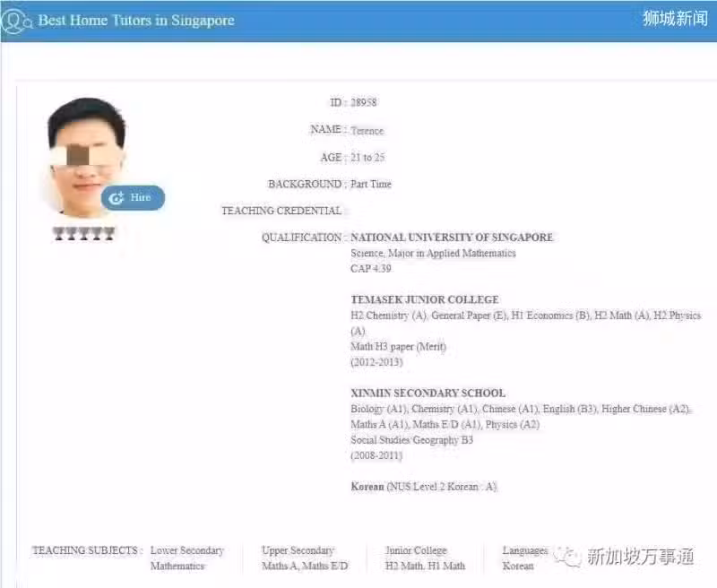Click the TEACHING SUBJECTS label
Image resolution: width=717 pixels, height=588 pixels.
pos(87,550)
